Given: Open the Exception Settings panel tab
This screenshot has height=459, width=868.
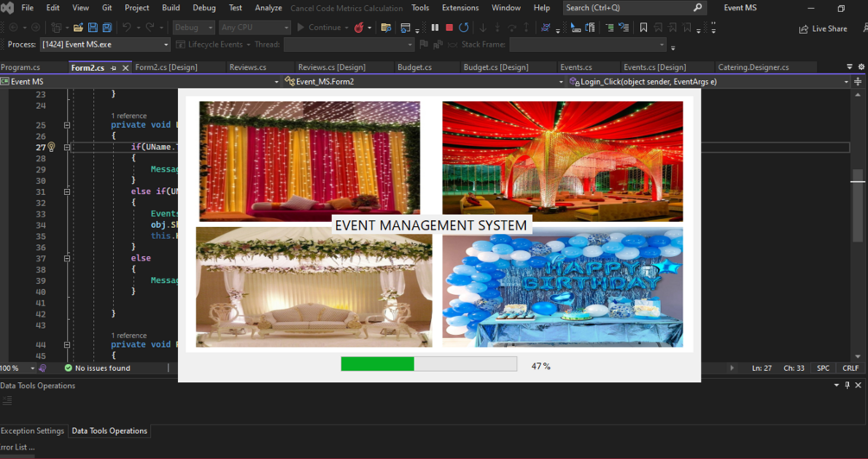Looking at the screenshot, I should pyautogui.click(x=33, y=431).
